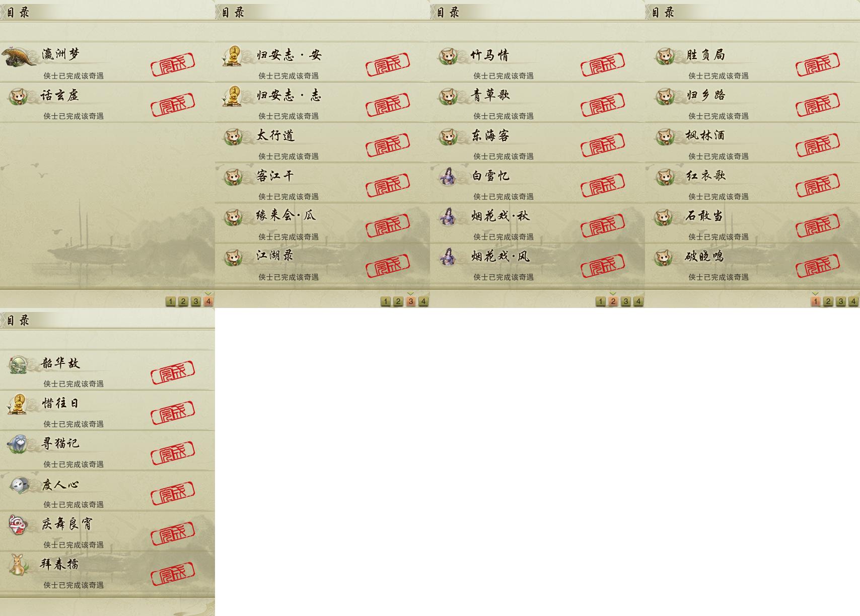Viewport: 860px width, 616px height.
Task: Open page 2 in the 枫林酒 panel
Action: (828, 301)
